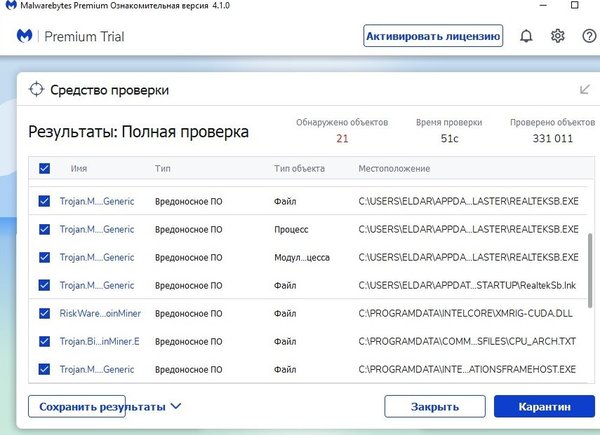Viewport: 600px width, 435px height.
Task: Expand the Сохранить результаты dropdown arrow
Action: (176, 406)
